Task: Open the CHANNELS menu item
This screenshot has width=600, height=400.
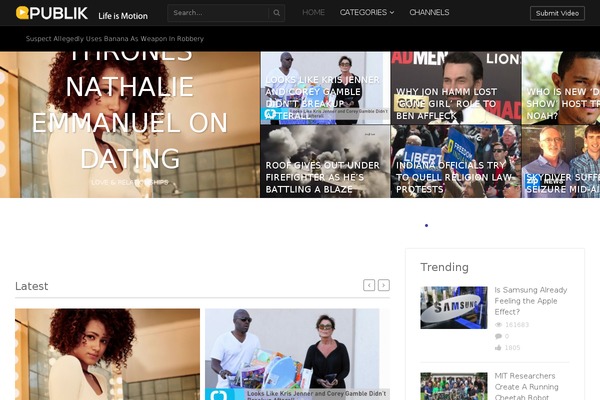Action: 429,13
